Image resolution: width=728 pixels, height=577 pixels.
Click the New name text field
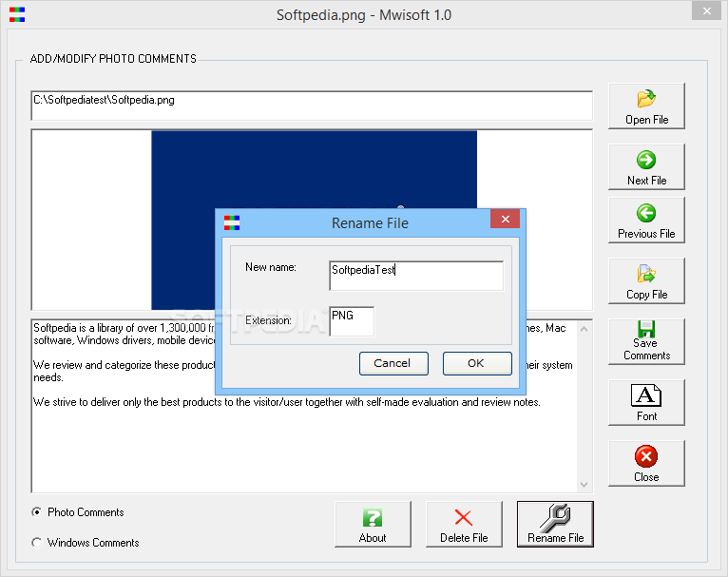click(x=416, y=276)
